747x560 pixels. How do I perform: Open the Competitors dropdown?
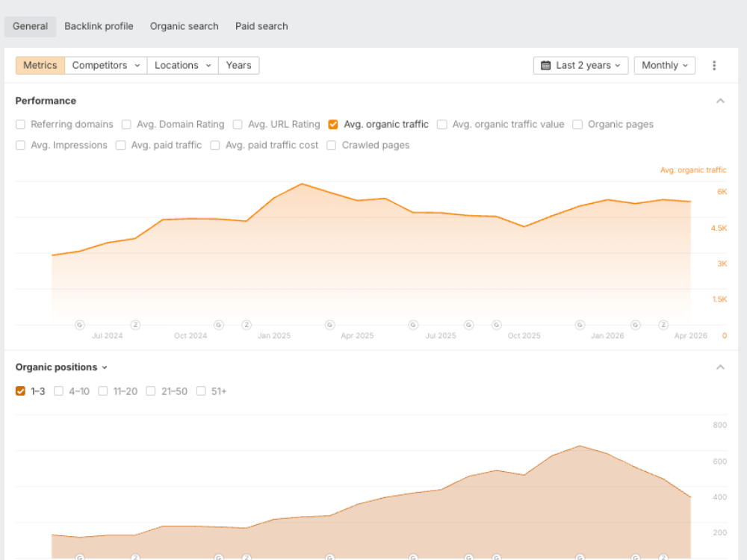105,65
